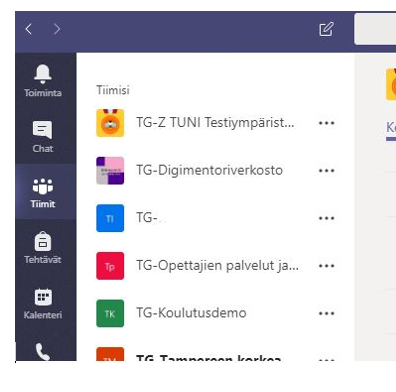
Task: Go back with the left arrow
Action: 29,29
